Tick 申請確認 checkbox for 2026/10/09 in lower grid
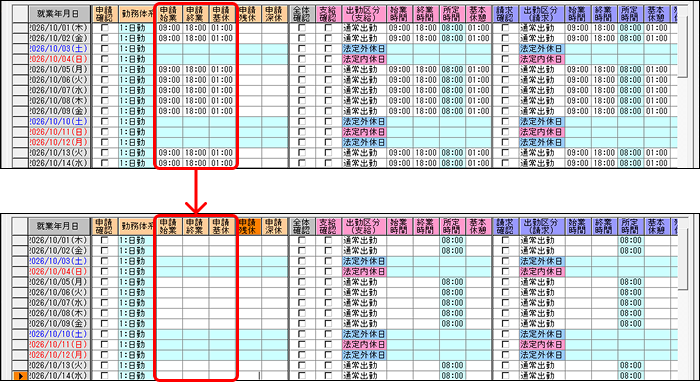The image size is (700, 382). point(104,324)
